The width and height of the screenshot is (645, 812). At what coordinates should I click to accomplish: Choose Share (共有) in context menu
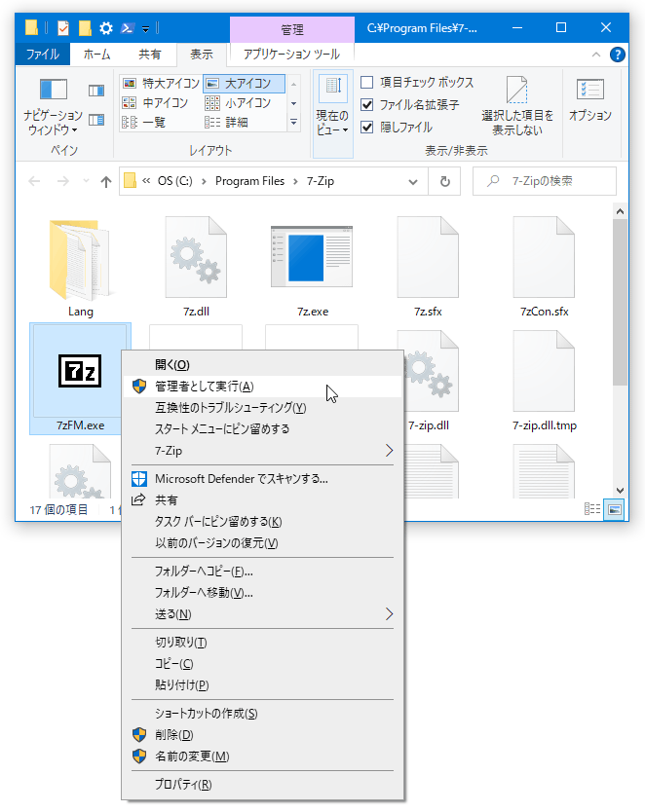[262, 500]
